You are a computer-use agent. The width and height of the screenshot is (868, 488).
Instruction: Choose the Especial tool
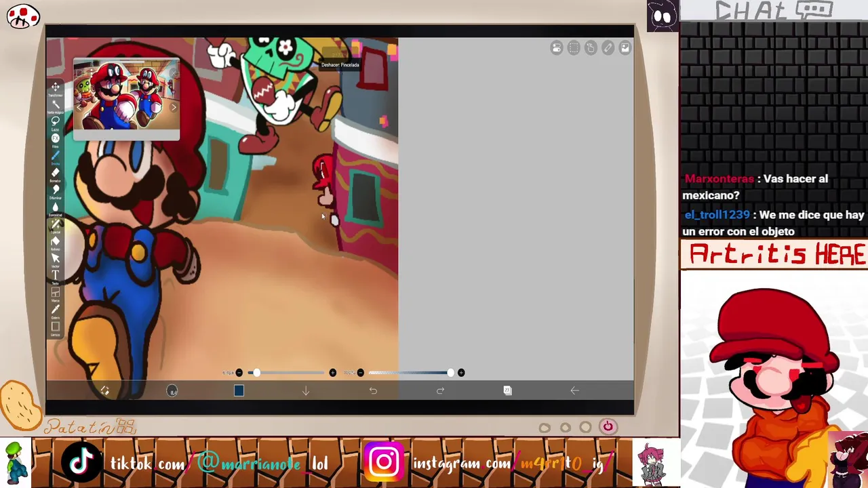56,224
